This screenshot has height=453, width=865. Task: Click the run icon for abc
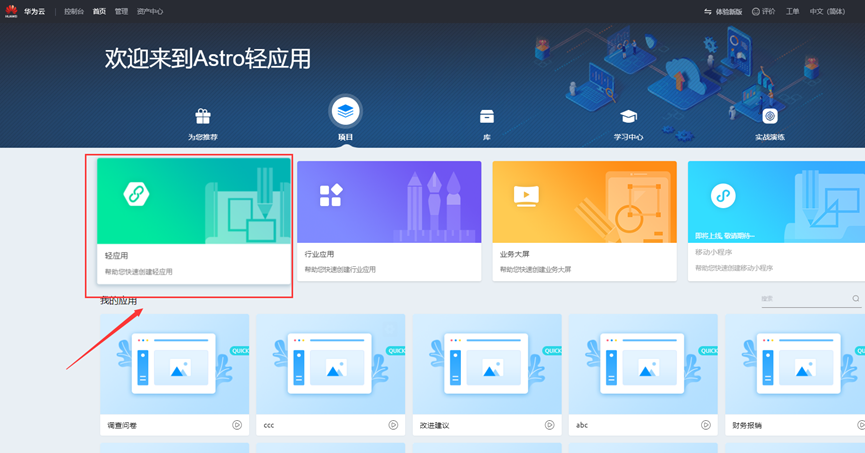[x=706, y=425]
